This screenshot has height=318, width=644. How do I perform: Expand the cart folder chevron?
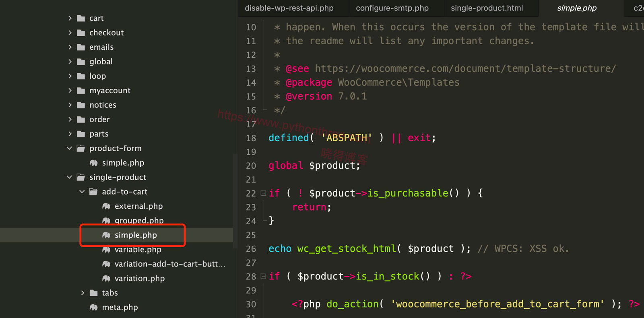(x=70, y=18)
